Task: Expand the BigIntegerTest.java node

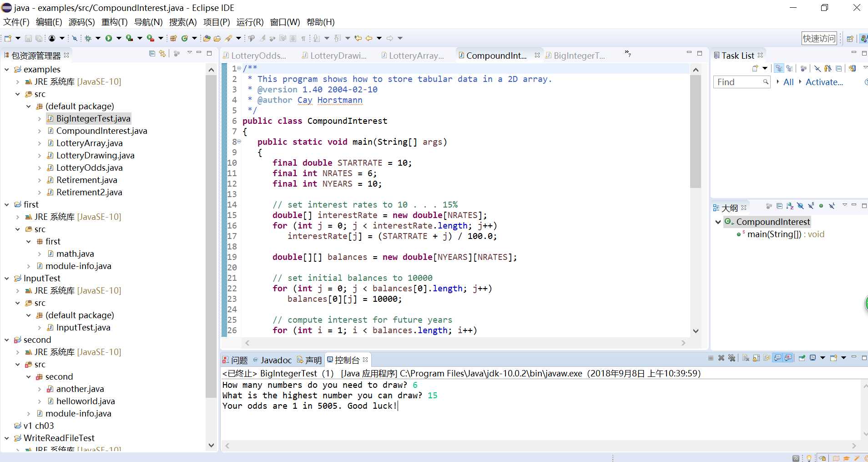Action: pyautogui.click(x=40, y=119)
